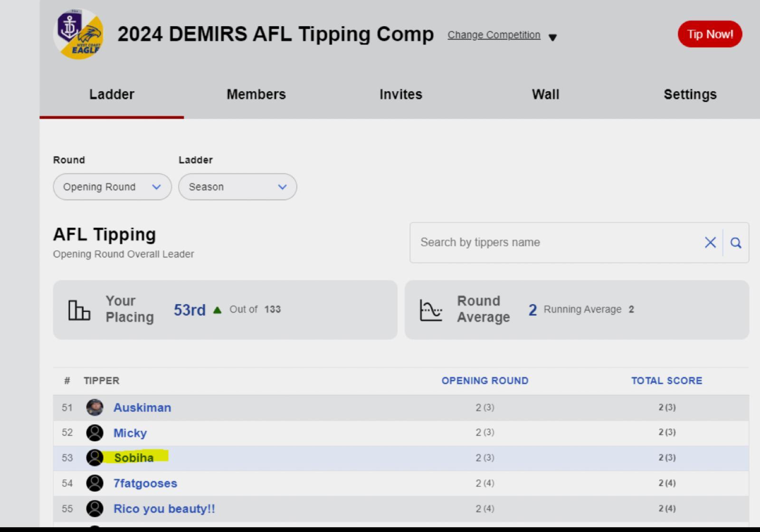The height and width of the screenshot is (532, 760).
Task: Open the Wall tab
Action: 545,94
